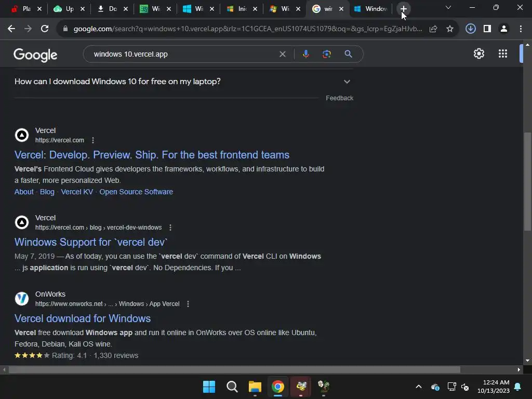Open more options for vercel-dev-windows result
This screenshot has width=532, height=399.
(170, 228)
